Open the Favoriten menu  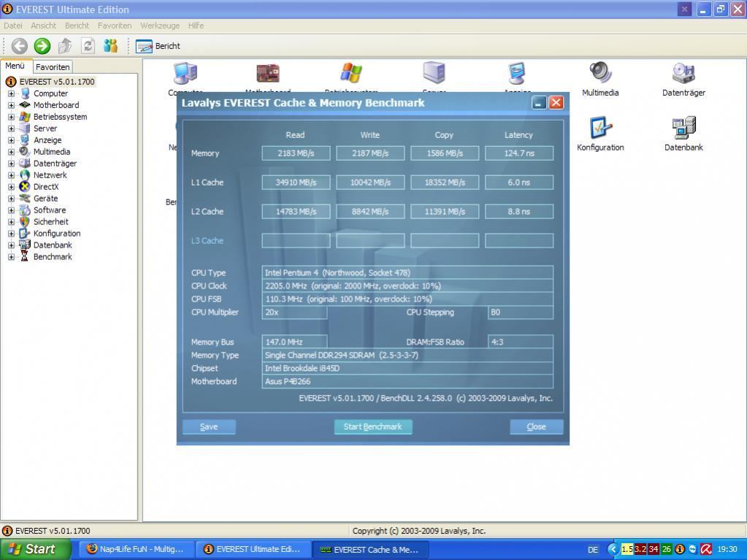(115, 26)
